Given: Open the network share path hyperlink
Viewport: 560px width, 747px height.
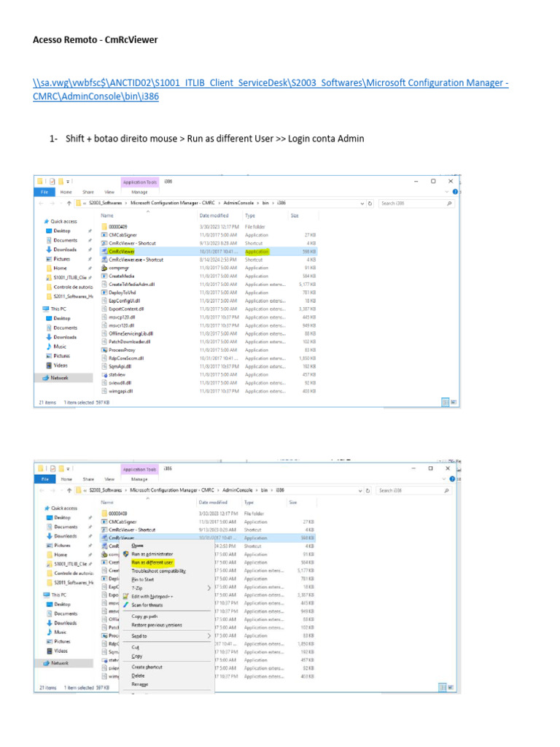Looking at the screenshot, I should click(x=271, y=90).
